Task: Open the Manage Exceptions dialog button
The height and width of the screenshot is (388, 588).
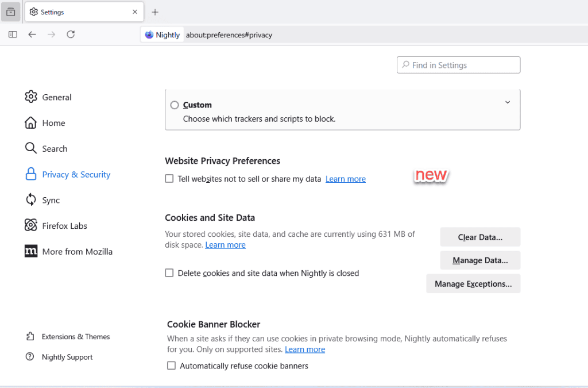Action: (473, 283)
